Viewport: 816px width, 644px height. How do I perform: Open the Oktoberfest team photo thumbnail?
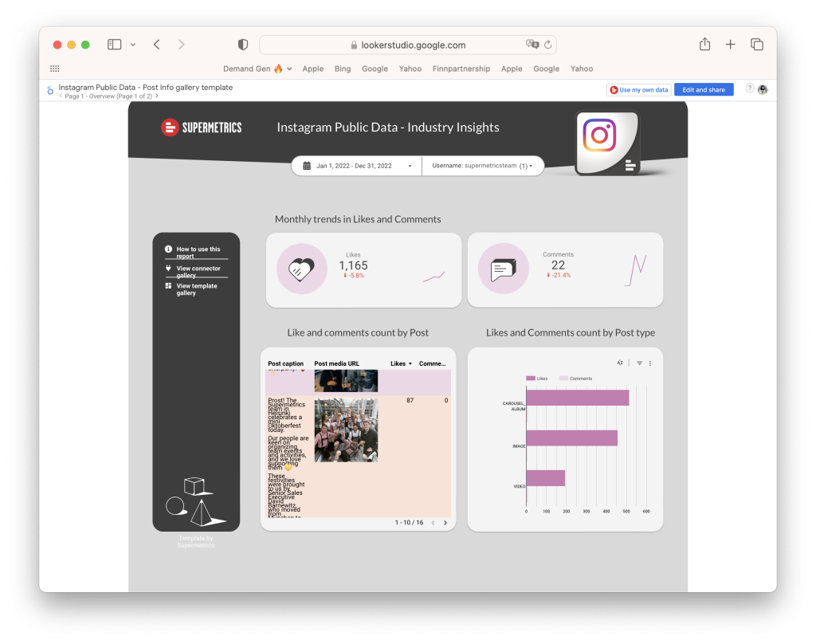pyautogui.click(x=346, y=430)
